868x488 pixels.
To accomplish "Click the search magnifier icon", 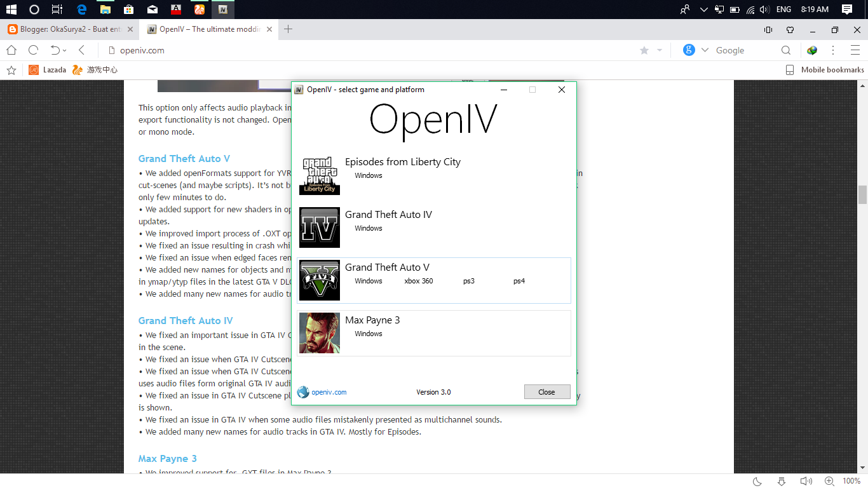I will 786,50.
